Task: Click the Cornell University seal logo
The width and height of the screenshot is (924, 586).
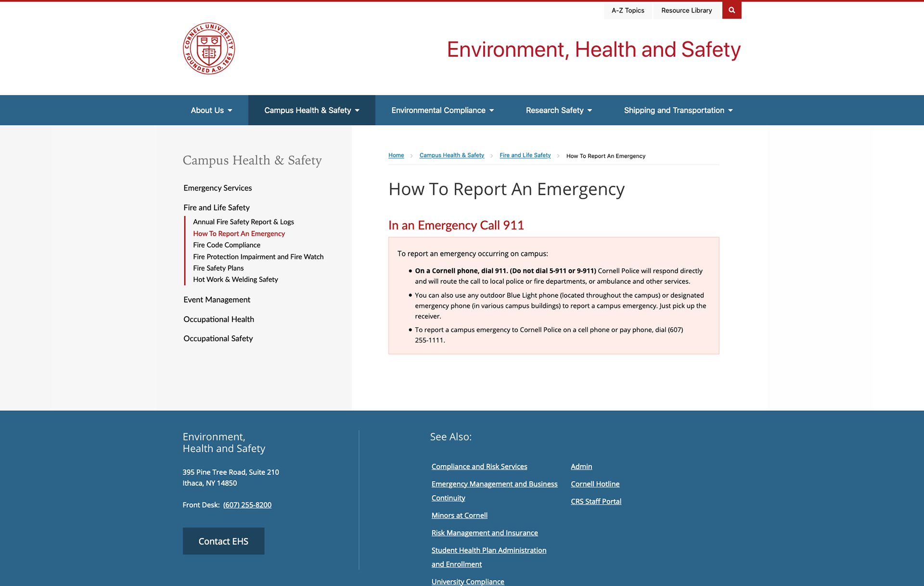Action: [x=209, y=48]
